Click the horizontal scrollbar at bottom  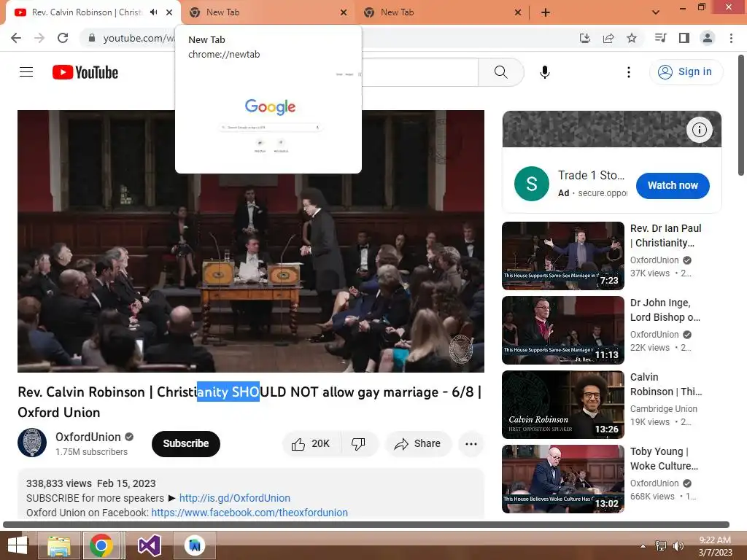click(x=366, y=524)
